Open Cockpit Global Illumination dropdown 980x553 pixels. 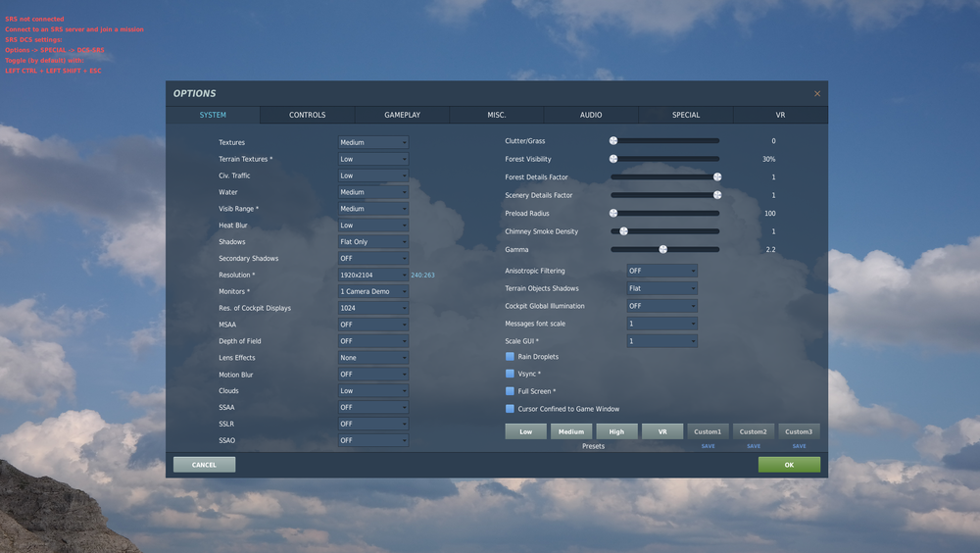click(x=661, y=306)
